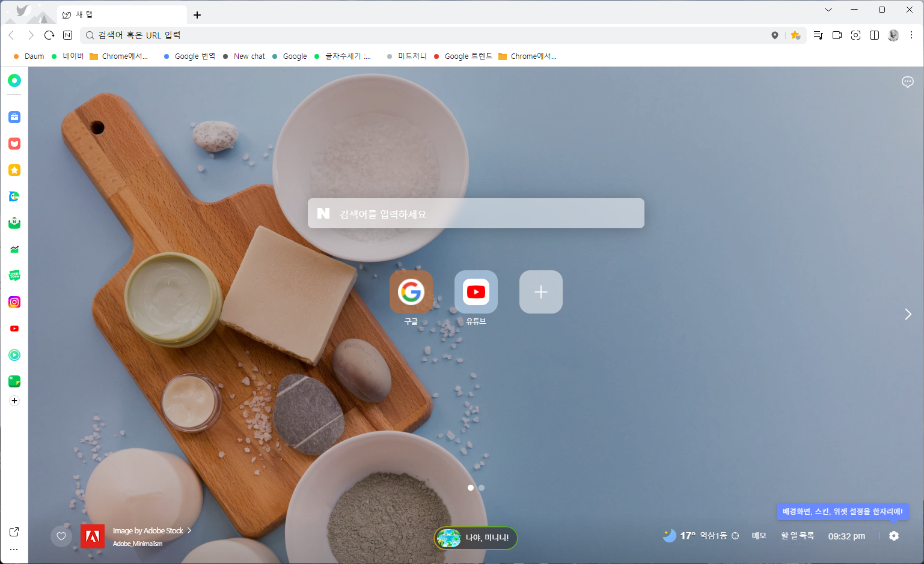Open the 유튜브 shortcut tile
The image size is (924, 564).
476,292
